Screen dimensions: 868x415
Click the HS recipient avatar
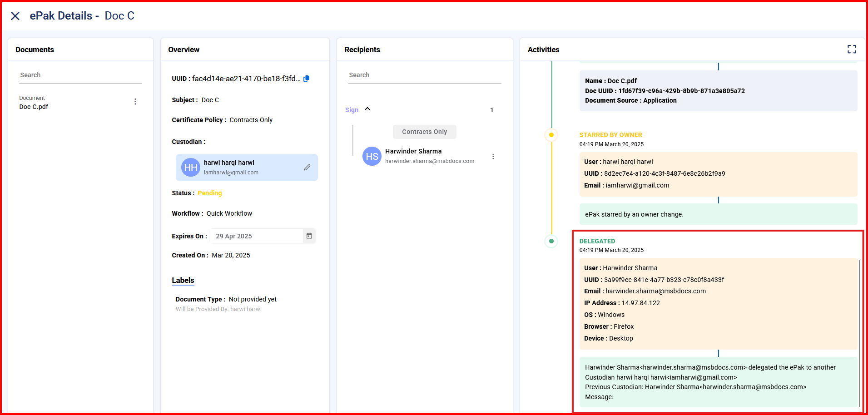[x=372, y=156]
